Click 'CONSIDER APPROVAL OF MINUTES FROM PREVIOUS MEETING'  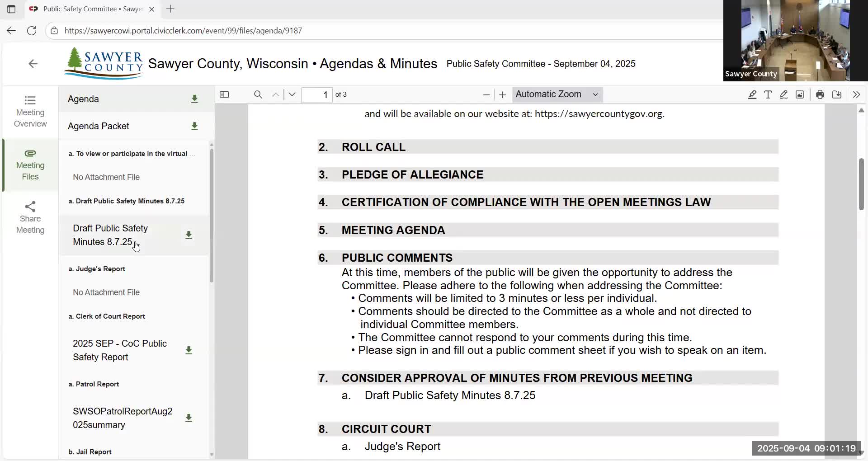pyautogui.click(x=517, y=378)
